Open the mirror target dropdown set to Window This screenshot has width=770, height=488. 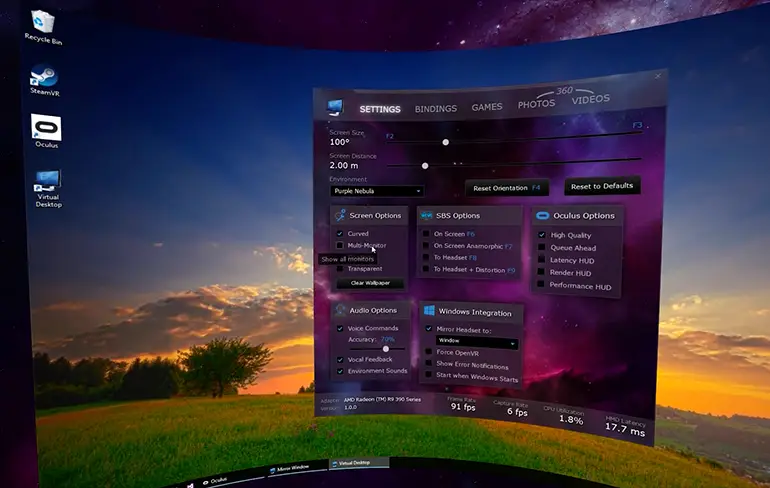point(476,342)
